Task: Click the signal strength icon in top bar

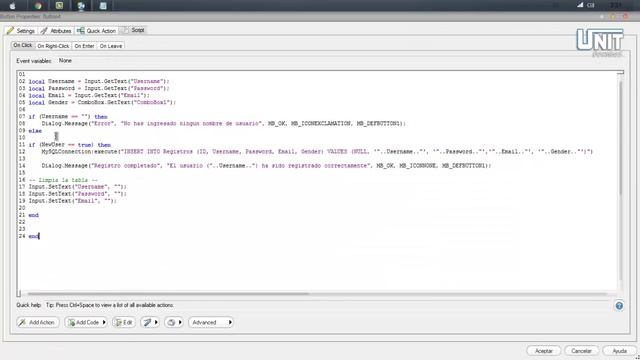Action: tap(580, 5)
